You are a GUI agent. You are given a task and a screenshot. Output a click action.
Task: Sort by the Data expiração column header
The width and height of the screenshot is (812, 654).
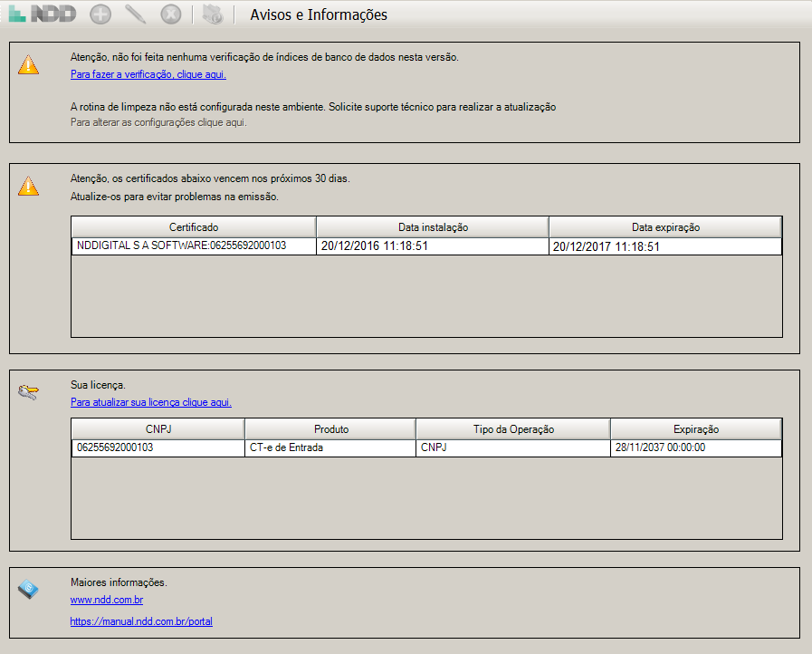click(x=665, y=227)
